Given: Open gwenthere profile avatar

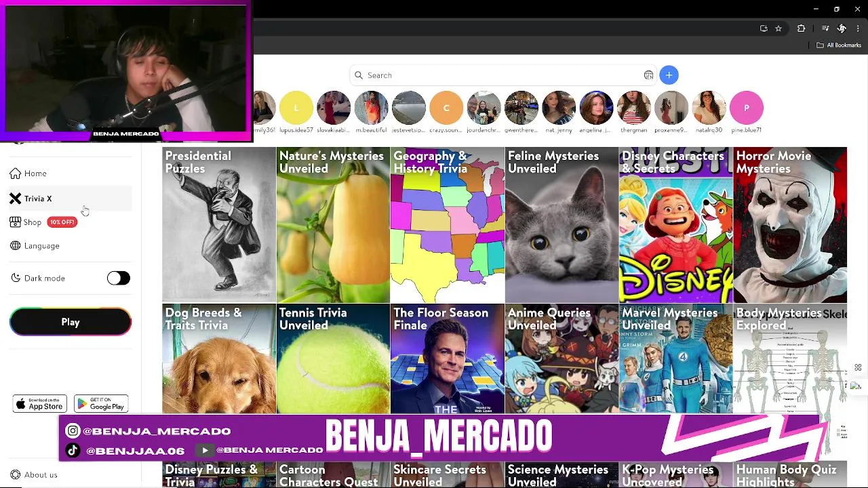Looking at the screenshot, I should [x=521, y=108].
